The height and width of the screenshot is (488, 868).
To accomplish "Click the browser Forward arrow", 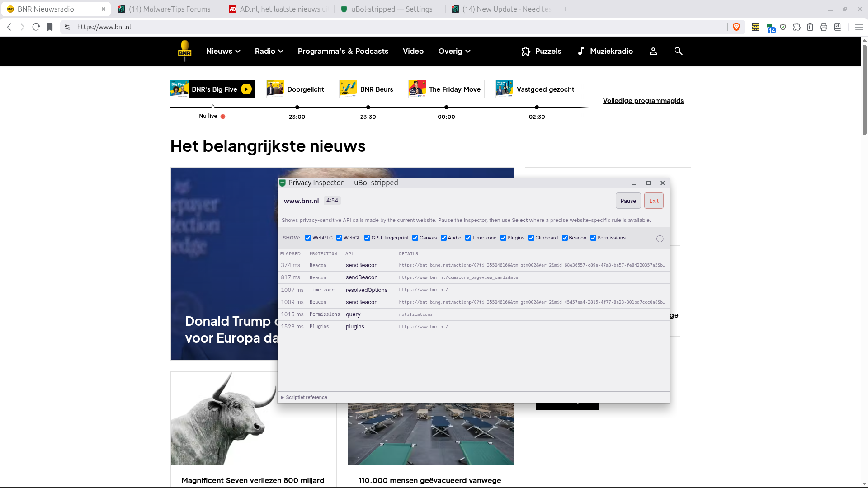I will pyautogui.click(x=23, y=27).
